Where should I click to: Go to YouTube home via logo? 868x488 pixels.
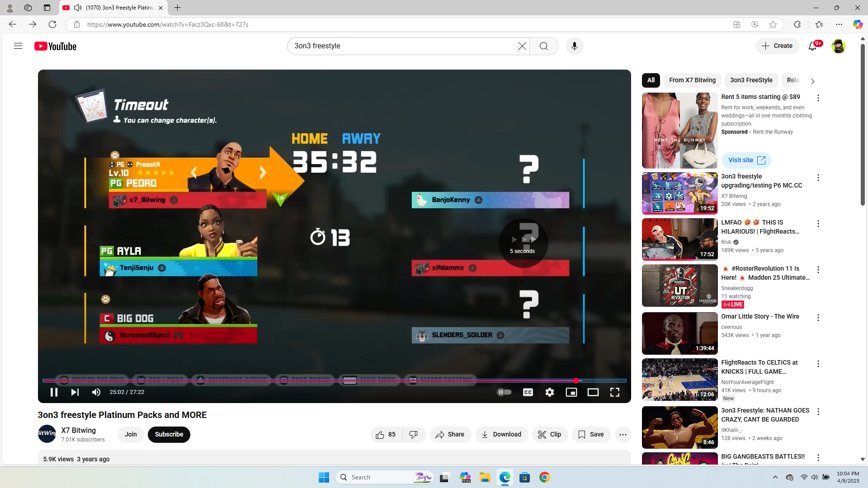[x=56, y=46]
